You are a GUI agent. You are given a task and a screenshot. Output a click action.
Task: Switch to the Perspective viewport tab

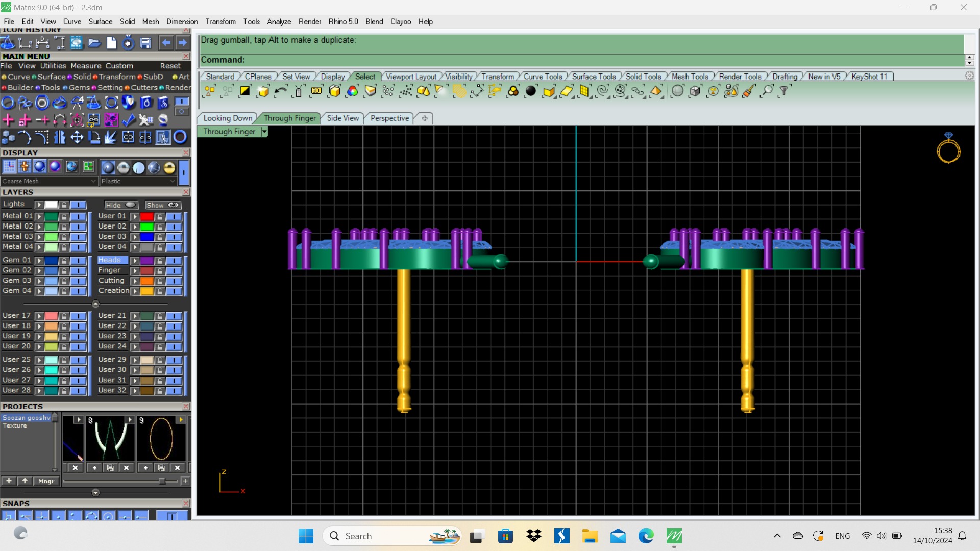389,118
